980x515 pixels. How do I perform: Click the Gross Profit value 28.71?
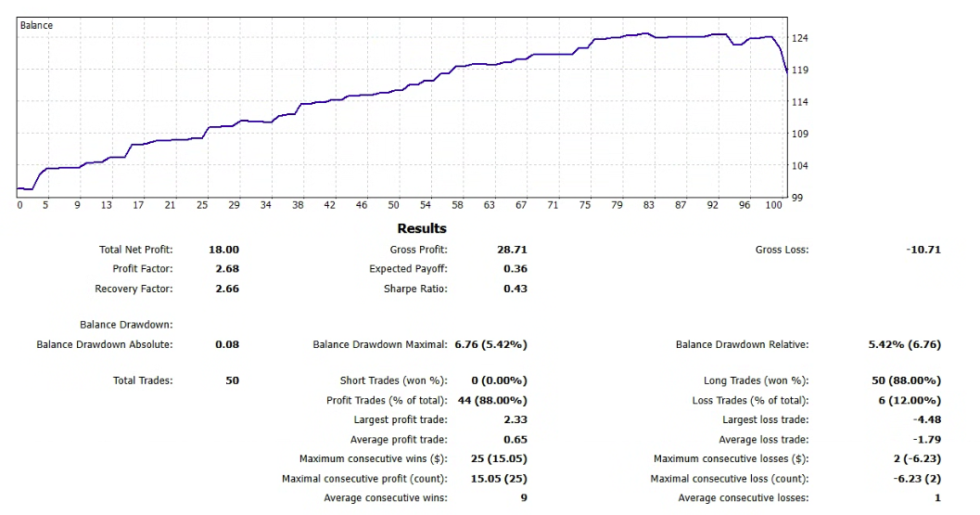point(512,250)
